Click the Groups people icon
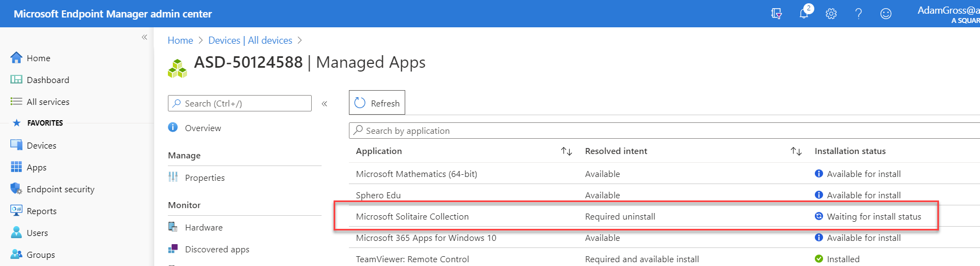This screenshot has height=266, width=980. tap(16, 255)
